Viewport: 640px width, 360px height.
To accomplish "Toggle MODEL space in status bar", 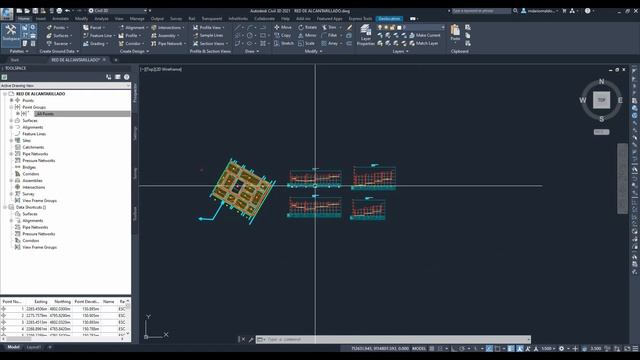I will 419,349.
